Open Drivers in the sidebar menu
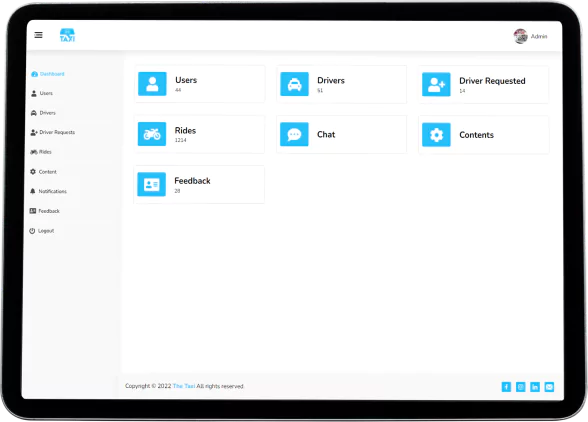588x422 pixels. click(43, 113)
